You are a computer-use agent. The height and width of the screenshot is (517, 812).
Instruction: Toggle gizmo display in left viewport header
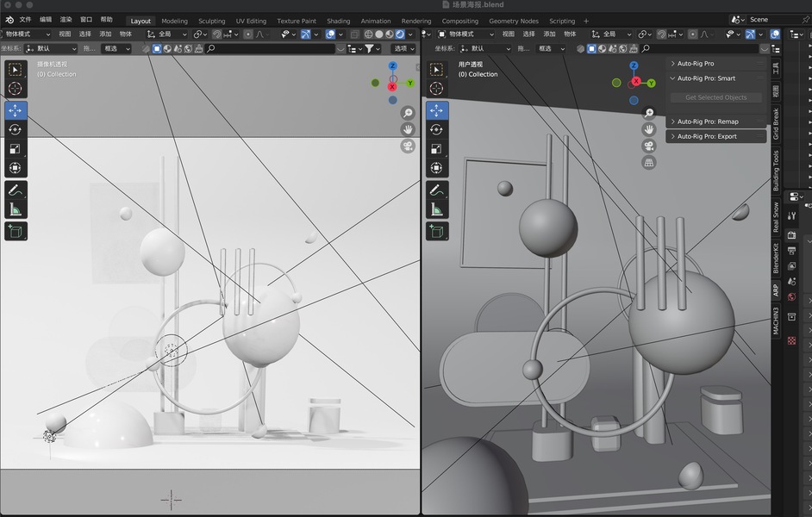coord(305,34)
